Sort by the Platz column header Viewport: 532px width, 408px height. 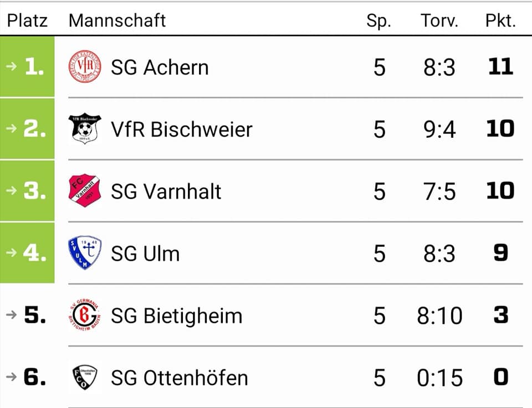(27, 20)
